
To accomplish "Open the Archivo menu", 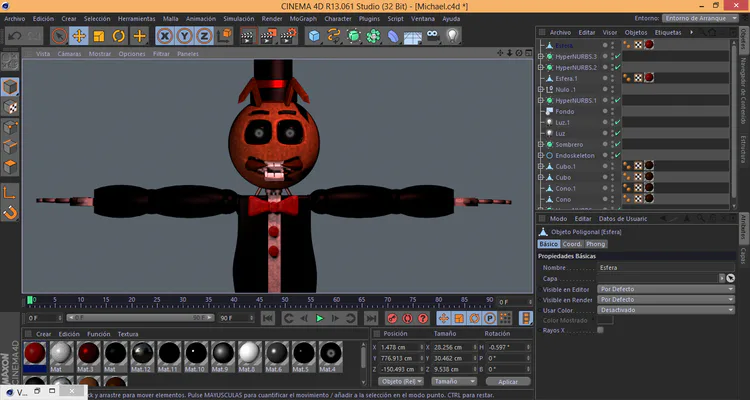I will pyautogui.click(x=15, y=19).
